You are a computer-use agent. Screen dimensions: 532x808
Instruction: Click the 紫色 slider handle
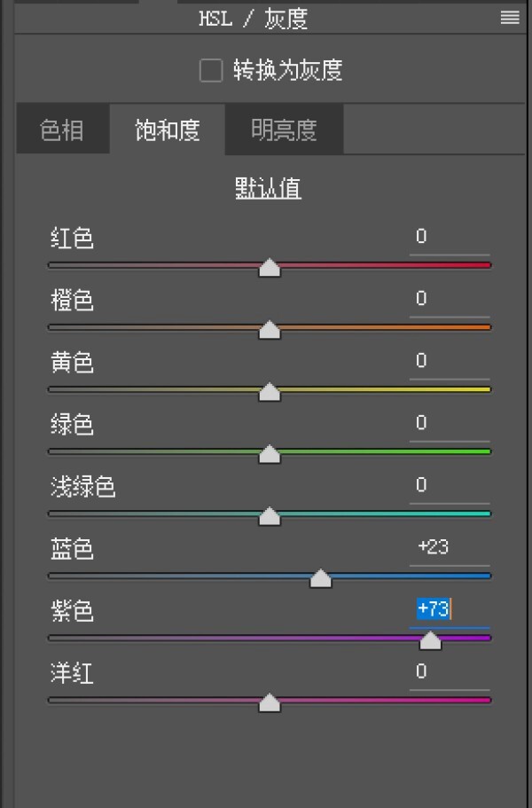click(431, 640)
